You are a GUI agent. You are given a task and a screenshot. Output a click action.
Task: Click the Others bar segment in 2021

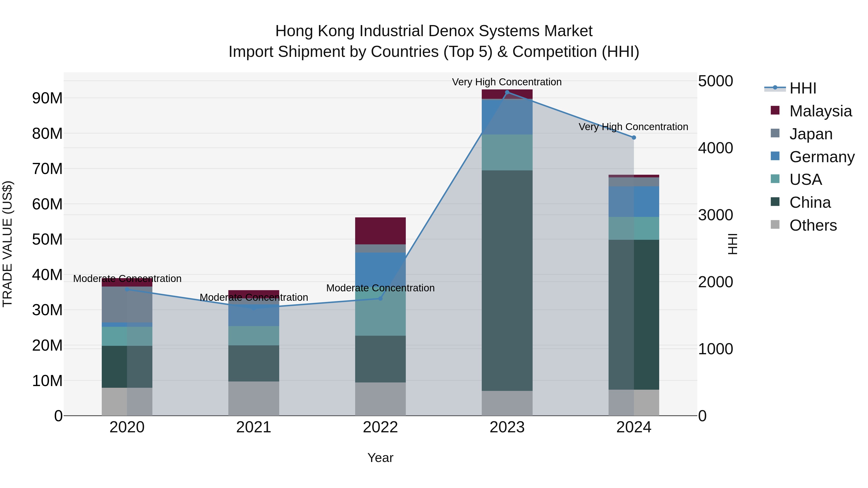coord(254,398)
